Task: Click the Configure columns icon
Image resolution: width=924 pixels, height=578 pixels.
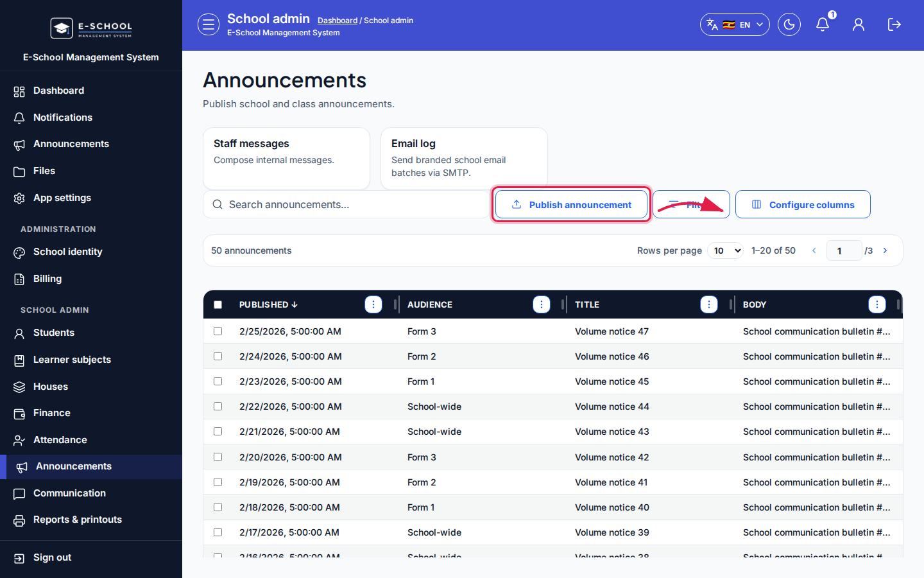Action: pyautogui.click(x=757, y=204)
